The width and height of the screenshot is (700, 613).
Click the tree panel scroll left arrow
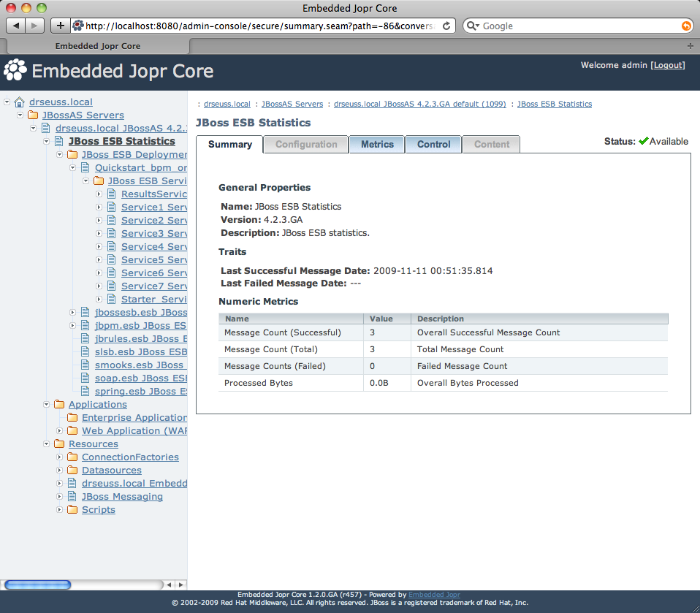click(x=169, y=585)
